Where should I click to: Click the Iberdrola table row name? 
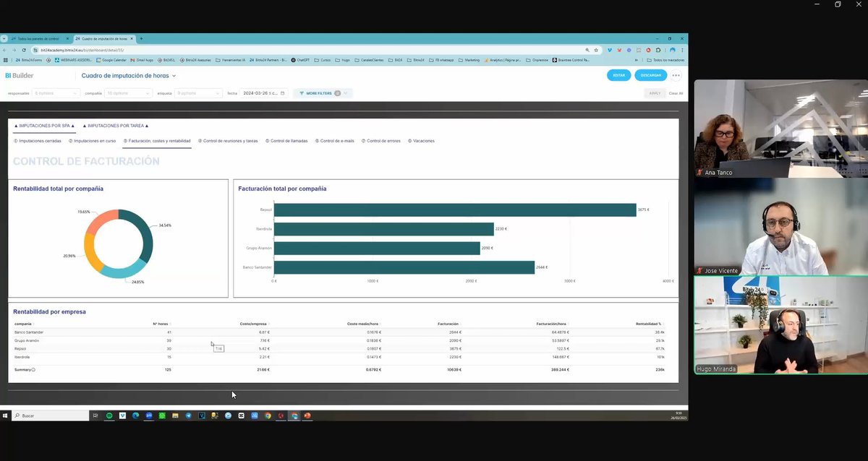[x=22, y=357]
